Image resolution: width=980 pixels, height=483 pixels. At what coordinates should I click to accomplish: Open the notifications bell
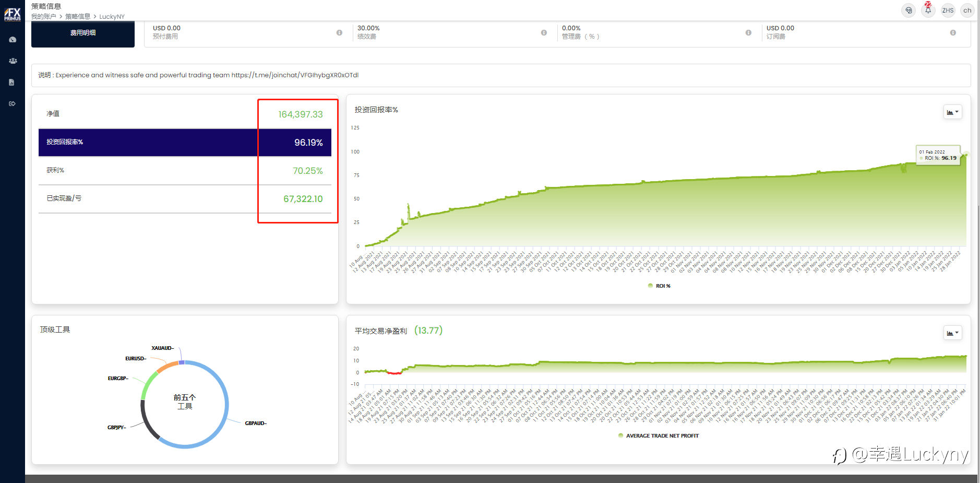tap(928, 10)
